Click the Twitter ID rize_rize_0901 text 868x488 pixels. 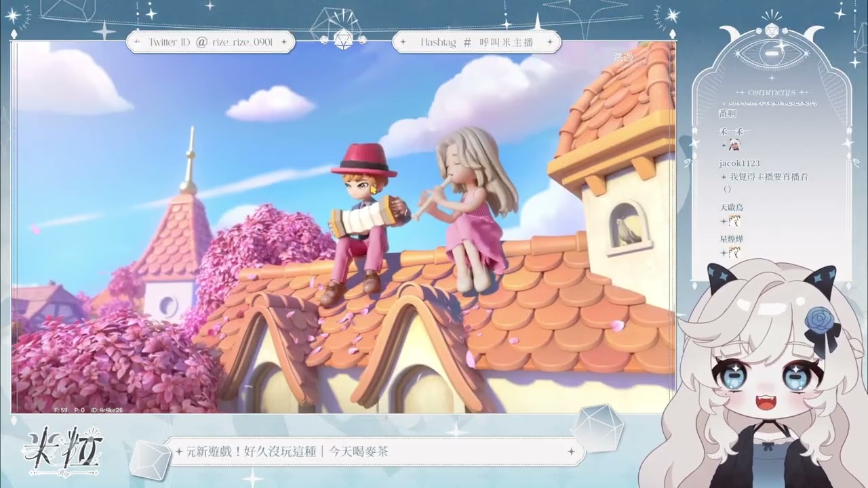(x=210, y=42)
